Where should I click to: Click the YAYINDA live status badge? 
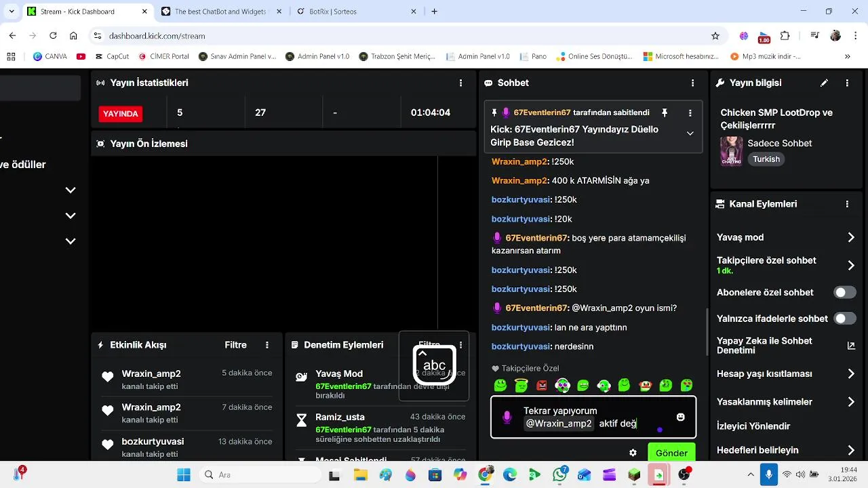click(x=121, y=114)
